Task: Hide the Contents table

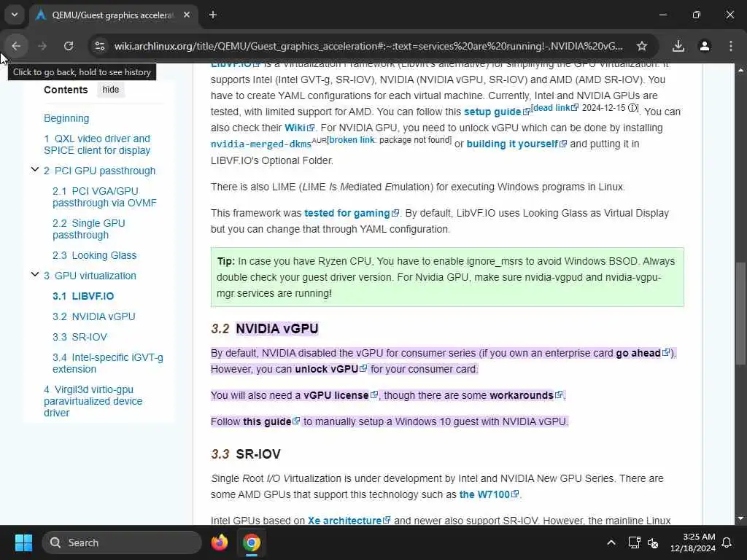Action: click(x=111, y=90)
